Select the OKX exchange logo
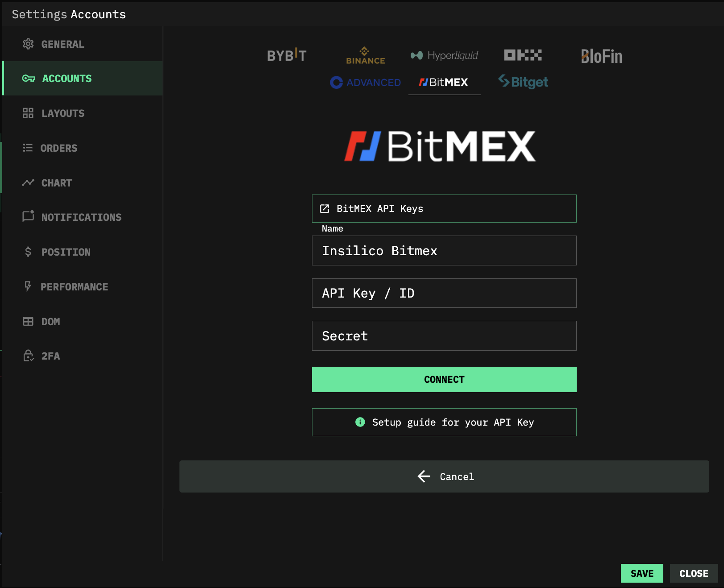724x588 pixels. (523, 55)
